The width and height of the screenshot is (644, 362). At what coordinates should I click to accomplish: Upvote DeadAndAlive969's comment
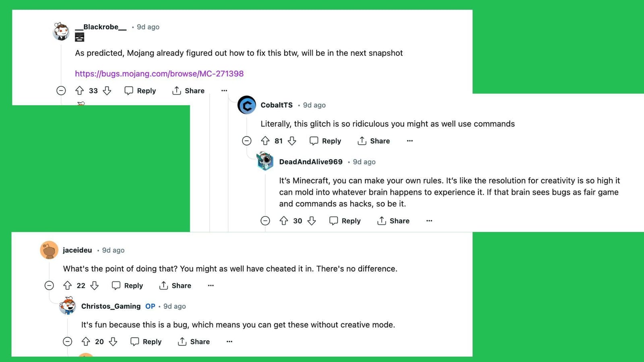point(285,221)
